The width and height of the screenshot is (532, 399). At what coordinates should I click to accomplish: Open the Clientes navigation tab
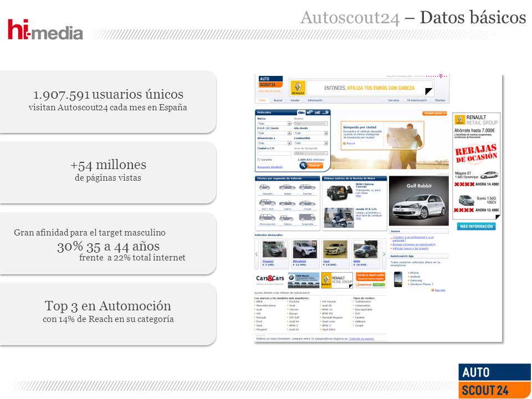pos(440,100)
